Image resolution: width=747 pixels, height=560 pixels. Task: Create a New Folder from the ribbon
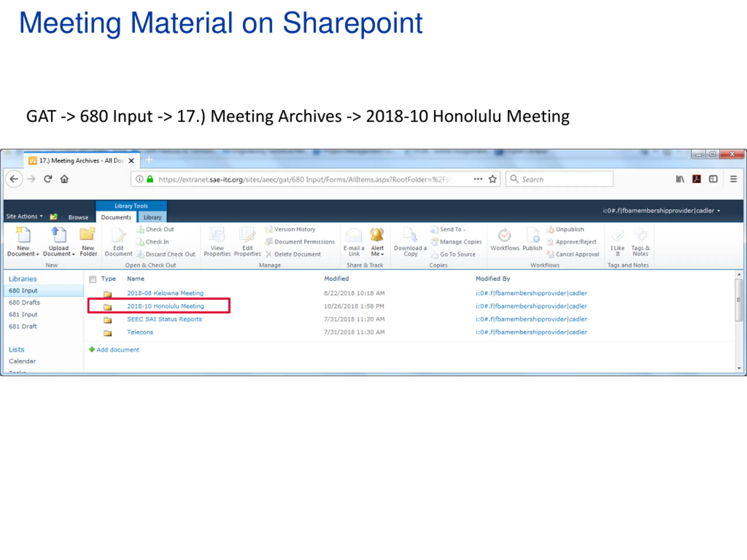pyautogui.click(x=88, y=241)
